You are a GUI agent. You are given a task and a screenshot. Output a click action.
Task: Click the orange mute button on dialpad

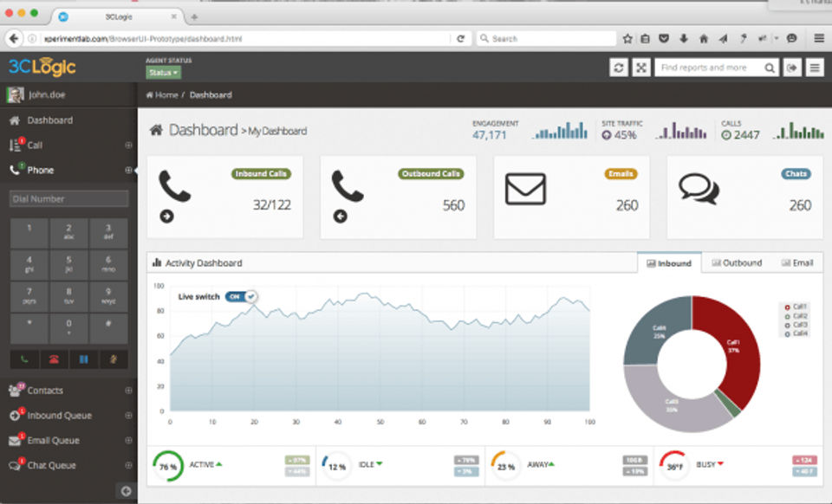[x=113, y=359]
